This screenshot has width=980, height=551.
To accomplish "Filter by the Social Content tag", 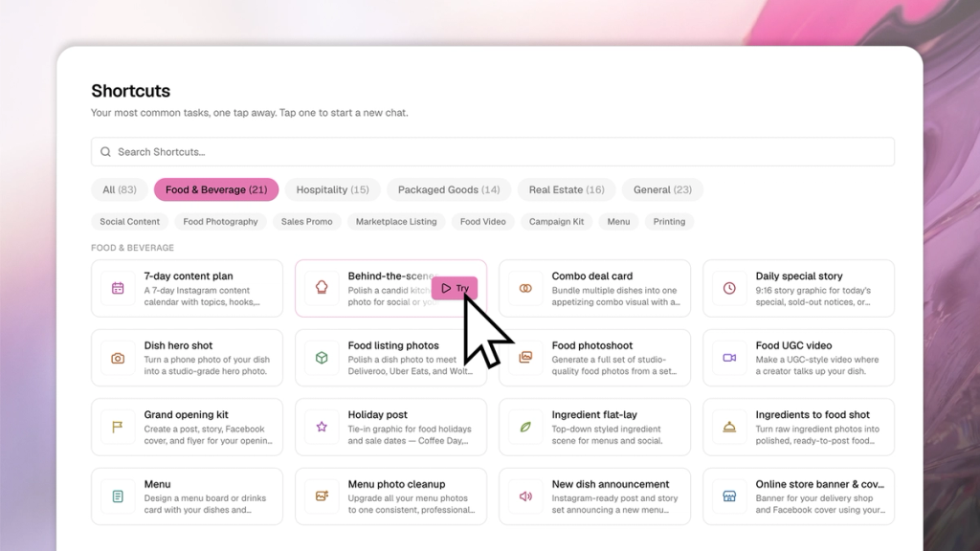I will (x=129, y=221).
